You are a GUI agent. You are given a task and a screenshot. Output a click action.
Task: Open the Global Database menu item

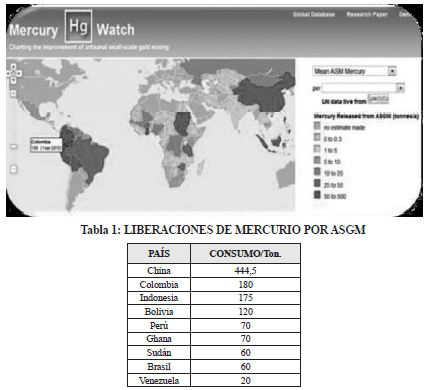(313, 14)
